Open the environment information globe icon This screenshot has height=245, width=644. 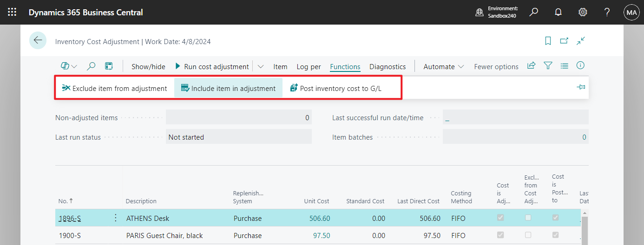(x=480, y=13)
